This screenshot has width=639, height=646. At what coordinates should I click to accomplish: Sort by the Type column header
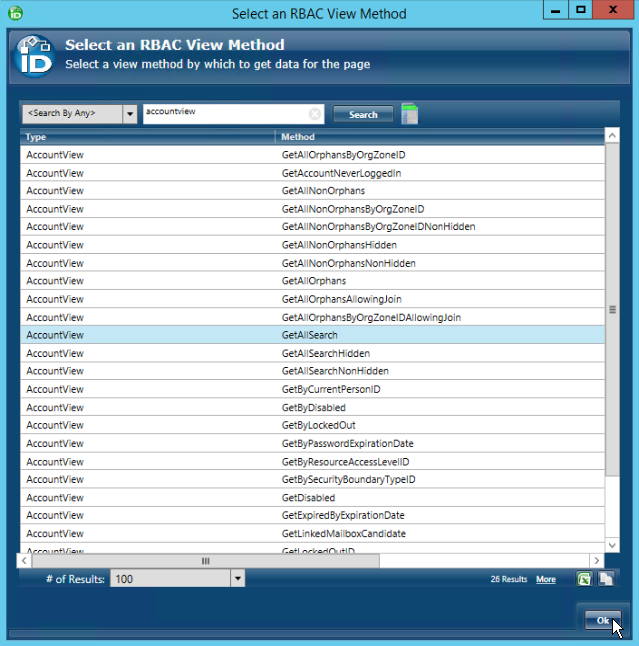coord(147,137)
